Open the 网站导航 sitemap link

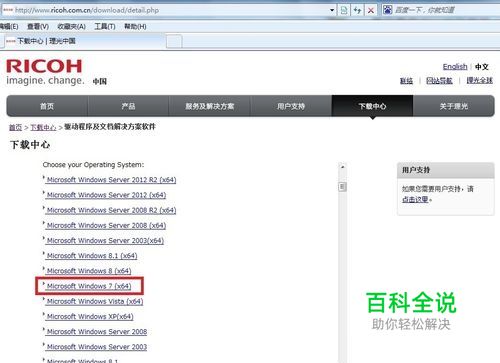(x=439, y=81)
